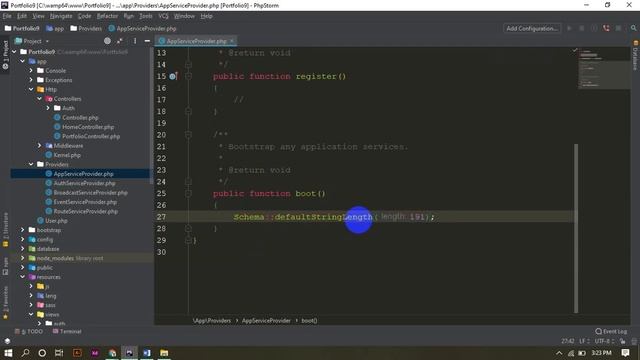Open Search Everywhere magnifier icon
The width and height of the screenshot is (640, 360).
tap(633, 28)
